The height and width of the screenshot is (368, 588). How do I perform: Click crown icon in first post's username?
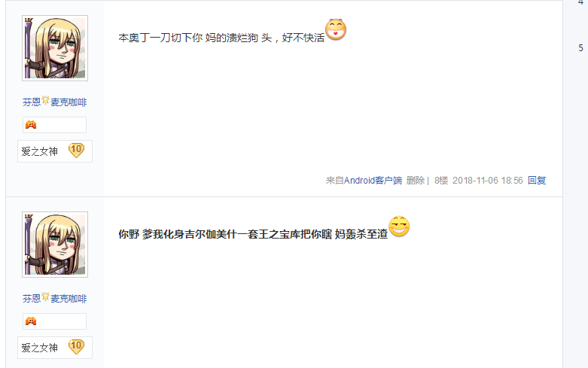(x=45, y=100)
